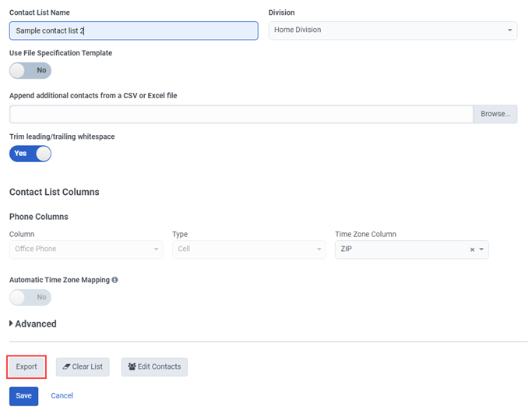Open the Division dropdown showing Home Division
The width and height of the screenshot is (532, 407).
coord(393,30)
